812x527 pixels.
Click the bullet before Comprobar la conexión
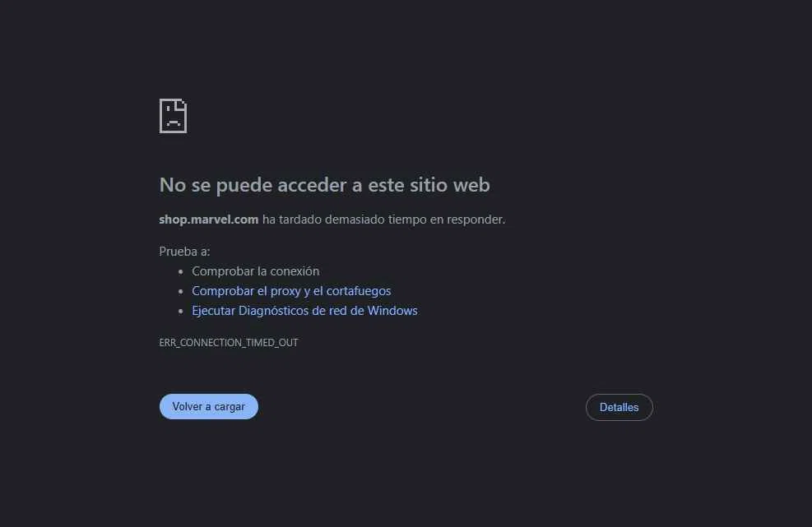pos(181,272)
